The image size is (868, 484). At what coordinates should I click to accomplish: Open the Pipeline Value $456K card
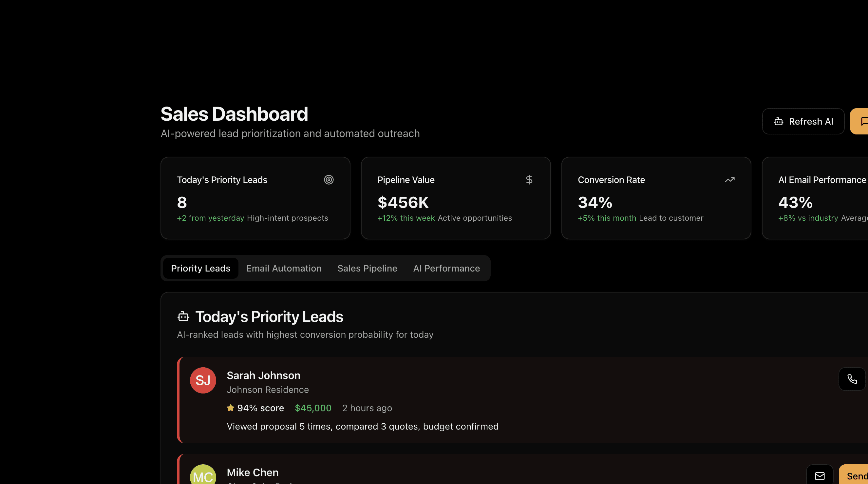click(x=456, y=198)
